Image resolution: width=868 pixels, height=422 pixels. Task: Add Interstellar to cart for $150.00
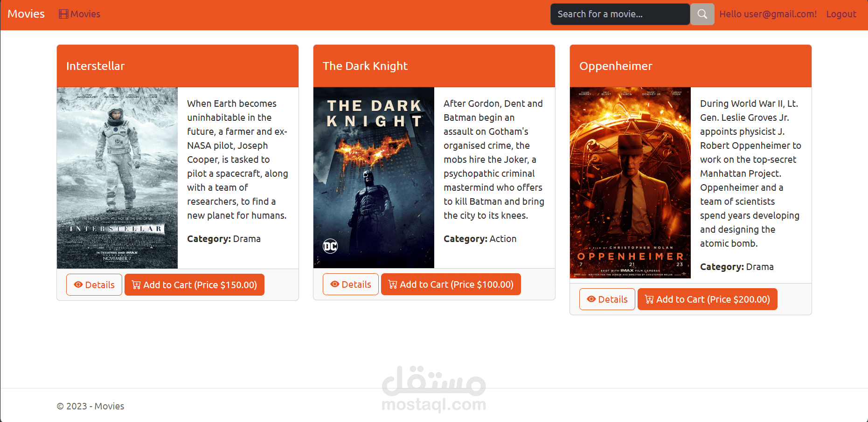[194, 284]
